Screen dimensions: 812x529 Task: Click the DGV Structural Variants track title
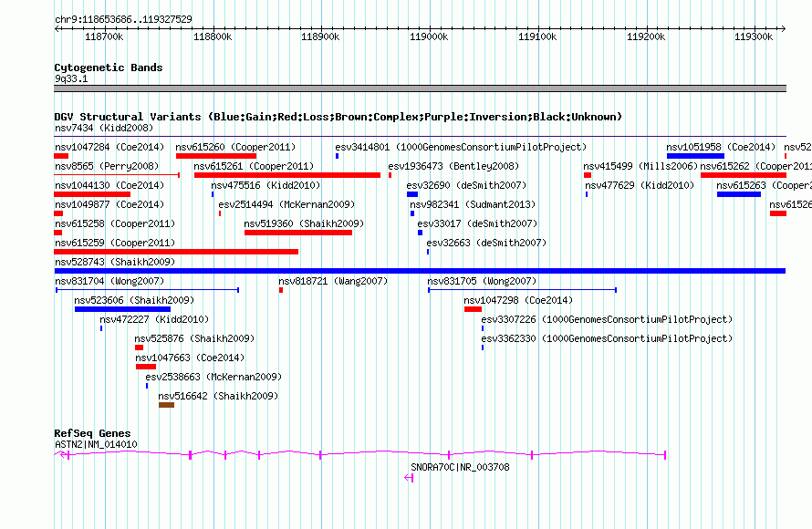coord(338,117)
